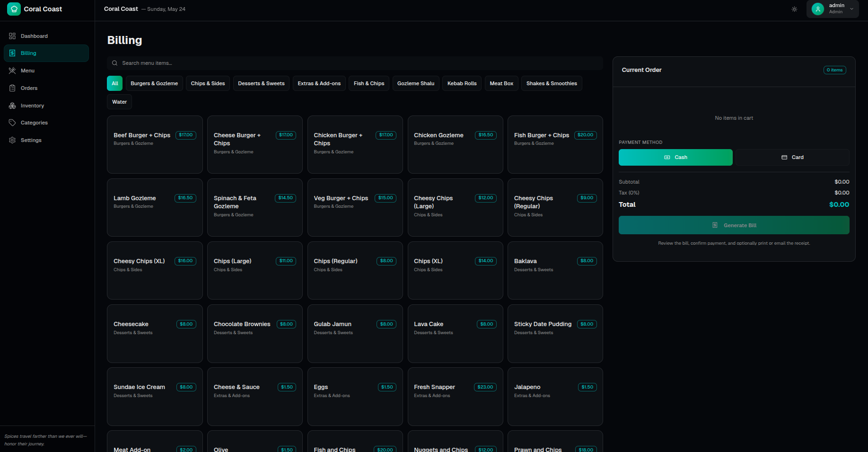Filter by Gozleme Shalu category
868x452 pixels.
[x=416, y=83]
